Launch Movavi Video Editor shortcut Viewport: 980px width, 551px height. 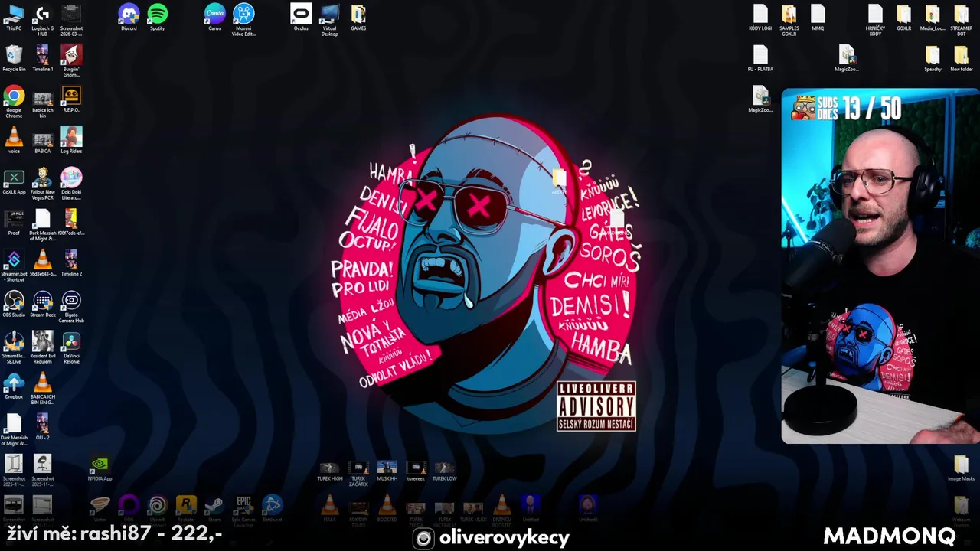243,20
